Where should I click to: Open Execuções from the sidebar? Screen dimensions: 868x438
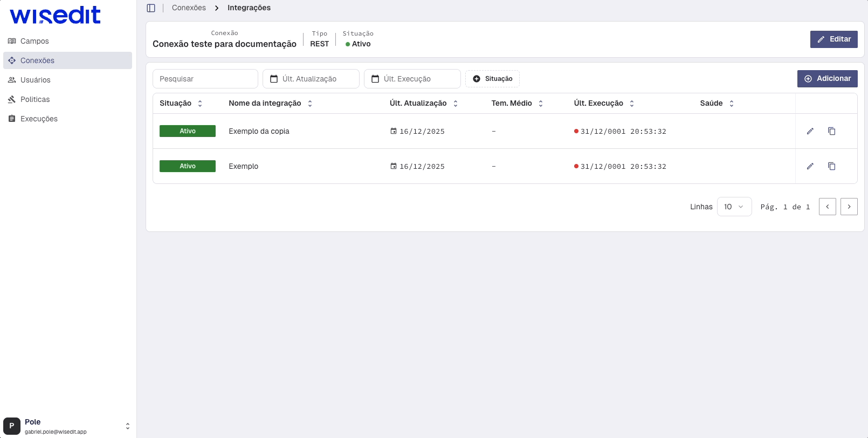tap(39, 119)
